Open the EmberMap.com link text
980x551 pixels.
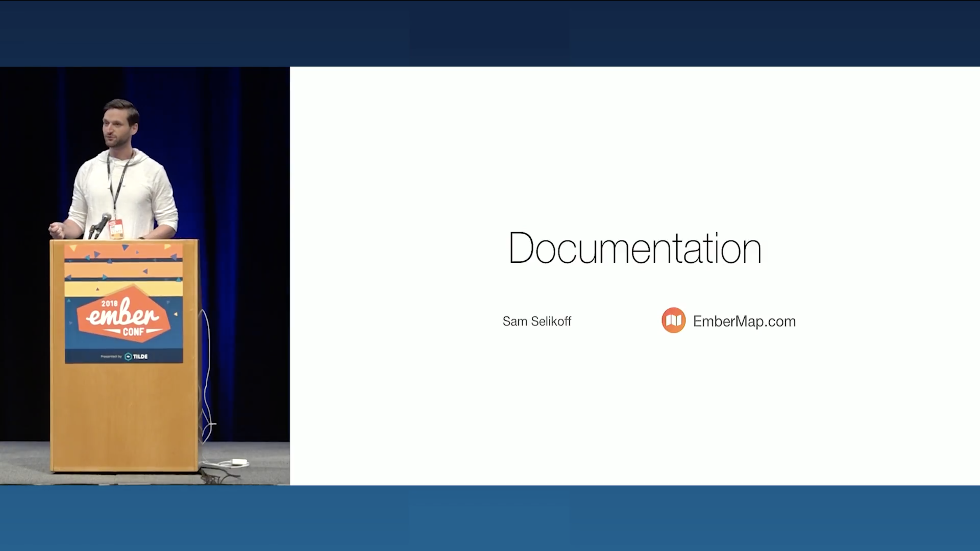click(x=744, y=321)
